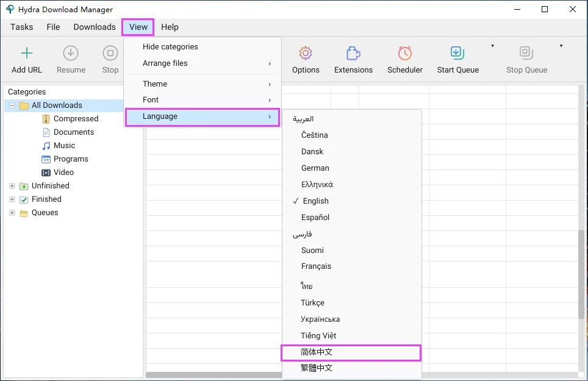Open the File menu
588x381 pixels.
pos(53,27)
